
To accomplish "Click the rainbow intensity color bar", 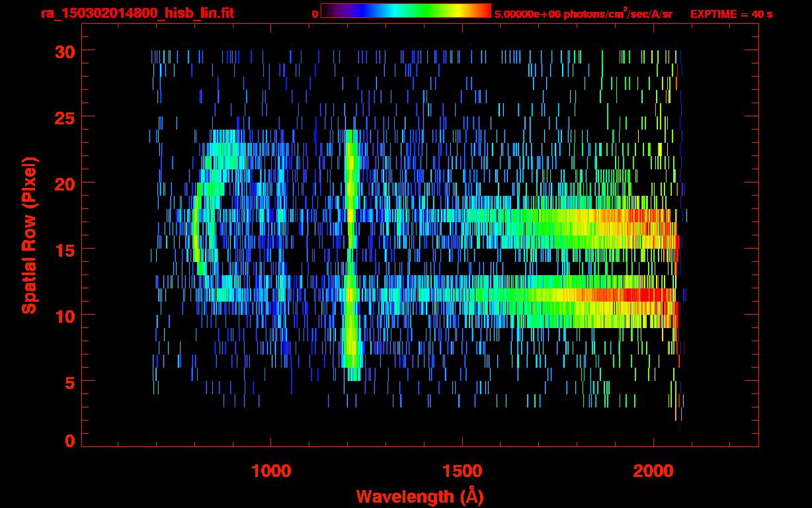I will [406, 11].
